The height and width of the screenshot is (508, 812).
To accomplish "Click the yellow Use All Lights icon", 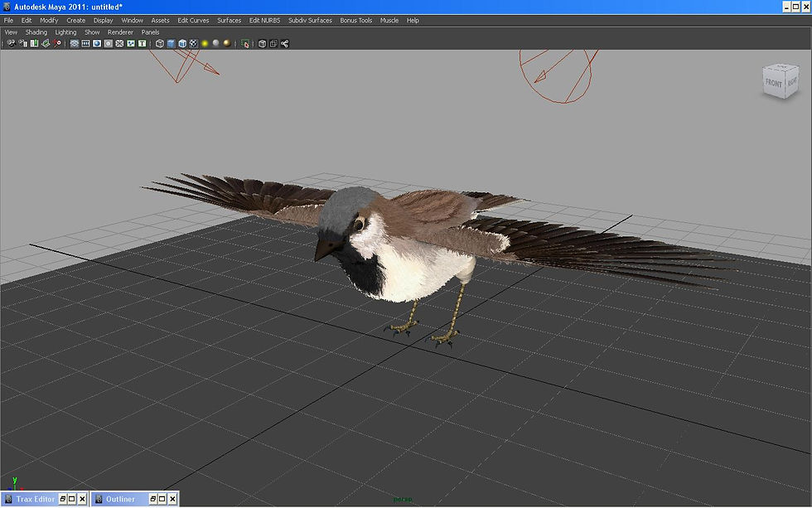I will point(205,43).
